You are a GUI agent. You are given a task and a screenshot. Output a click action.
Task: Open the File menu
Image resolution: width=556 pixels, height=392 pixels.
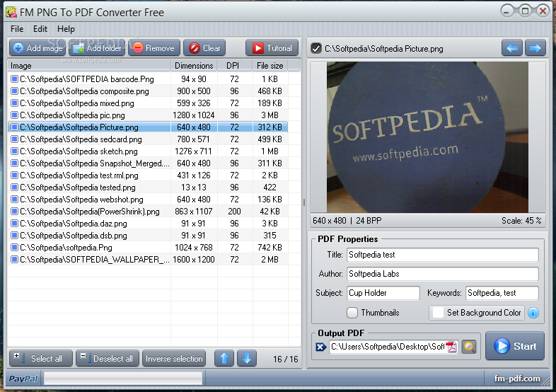click(x=17, y=29)
